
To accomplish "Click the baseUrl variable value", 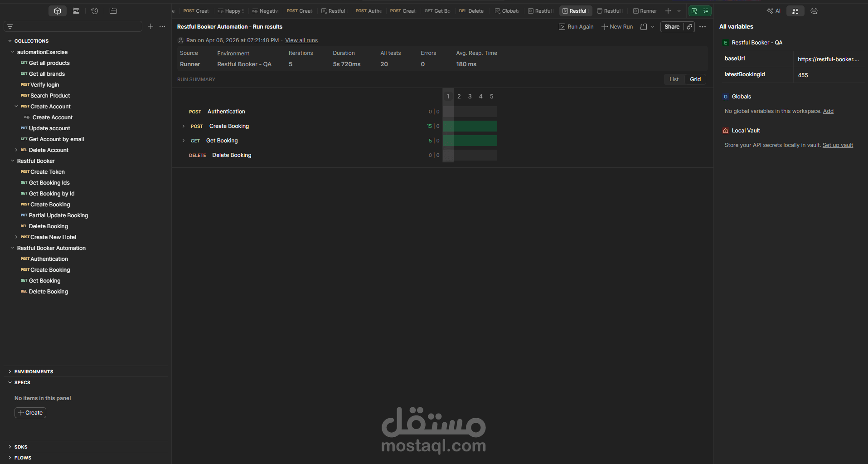I will [x=828, y=59].
